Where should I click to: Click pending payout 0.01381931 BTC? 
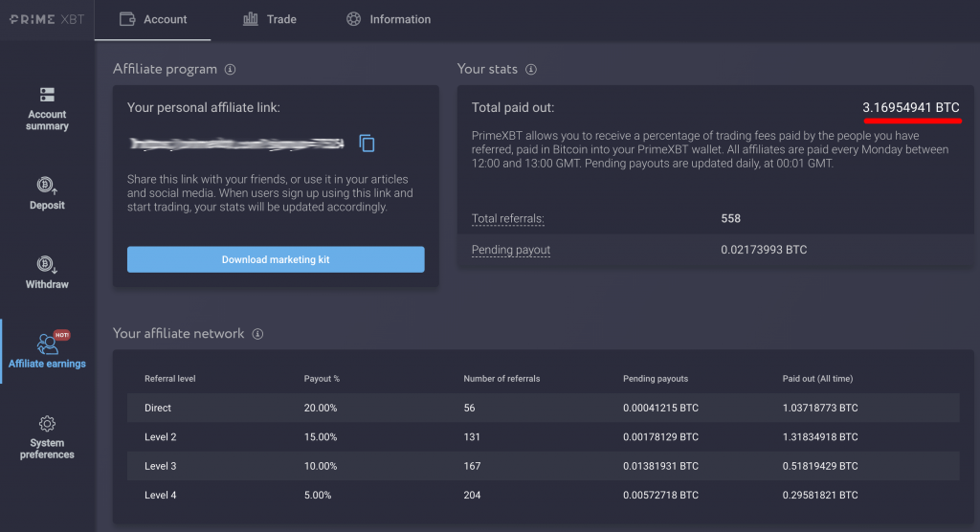(x=660, y=466)
